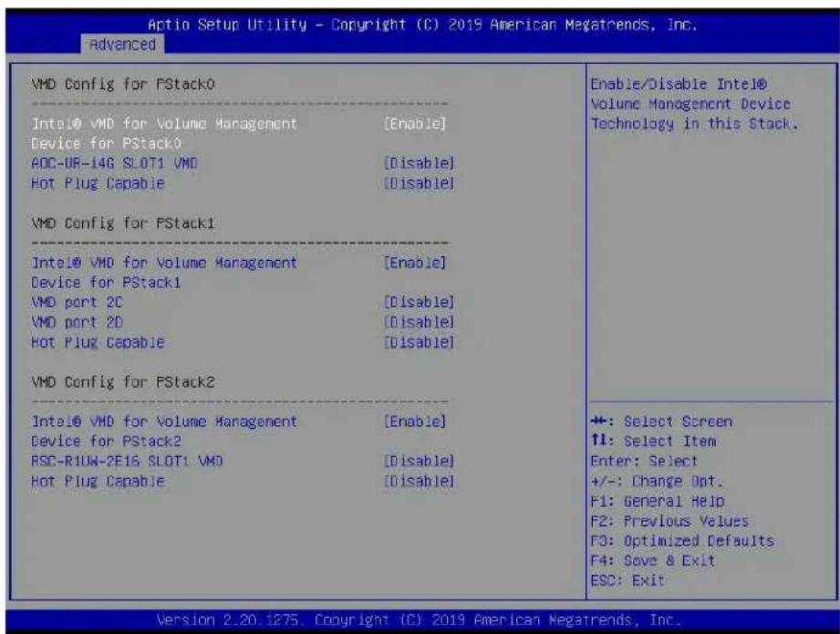Change AOC-UR-i4G SLOT1 VMD Disable value
Viewport: 840px width, 634px height.
coord(419,163)
